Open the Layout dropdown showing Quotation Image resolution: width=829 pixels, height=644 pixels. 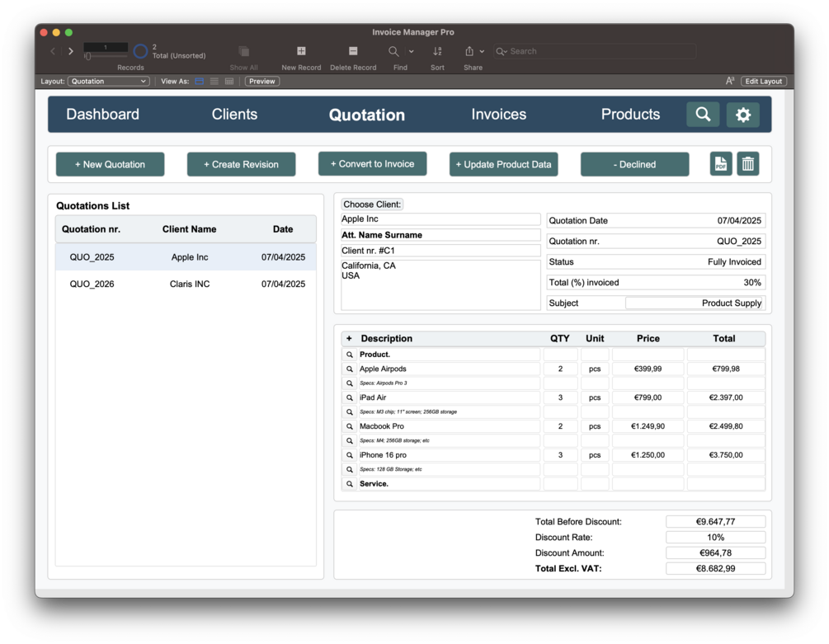click(x=108, y=82)
